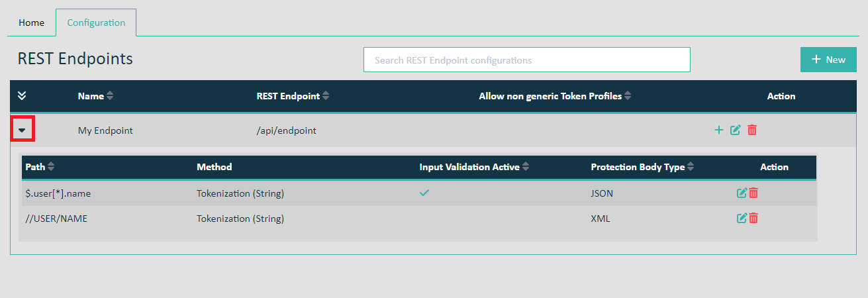Sort by Name column arrows
The image size is (868, 298).
click(x=110, y=96)
